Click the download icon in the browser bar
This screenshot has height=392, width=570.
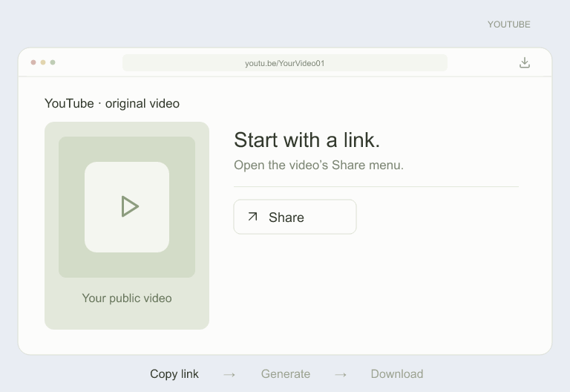(525, 62)
